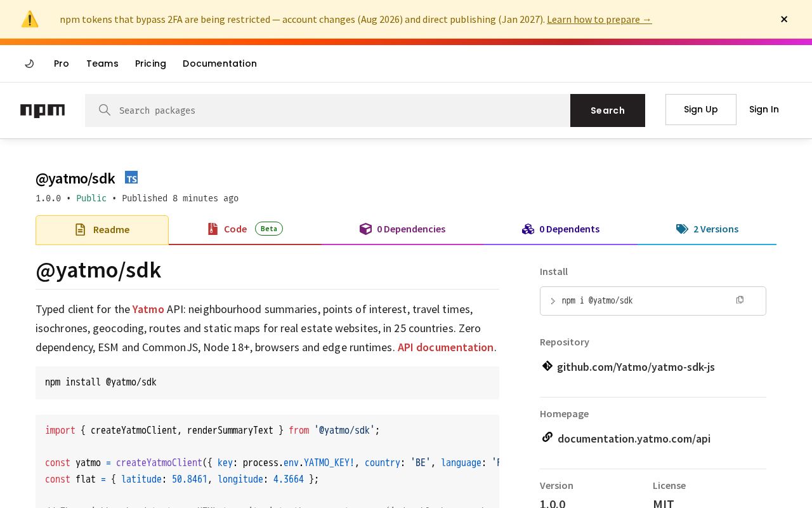Click the Readme document icon
Screen dimensions: 812x508
(x=80, y=230)
